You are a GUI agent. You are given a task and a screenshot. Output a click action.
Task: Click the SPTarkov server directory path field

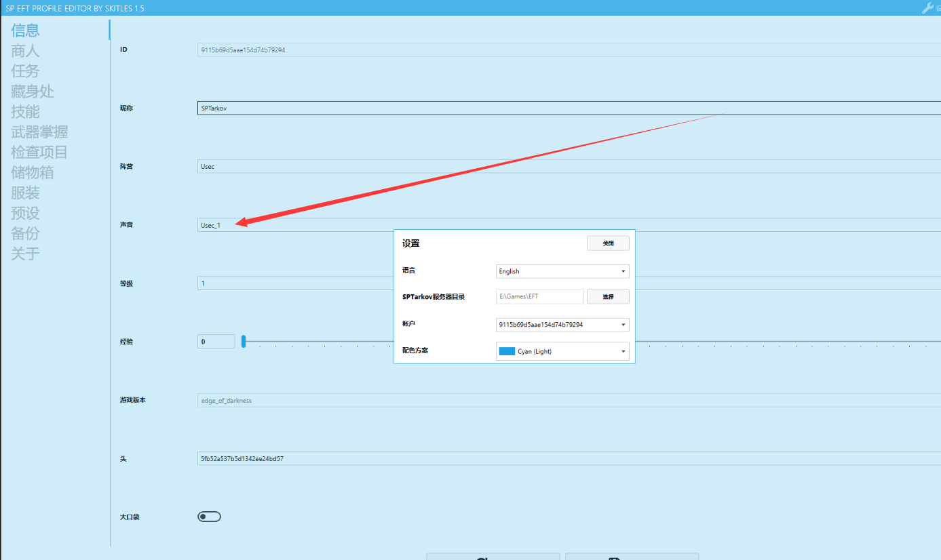pos(540,296)
